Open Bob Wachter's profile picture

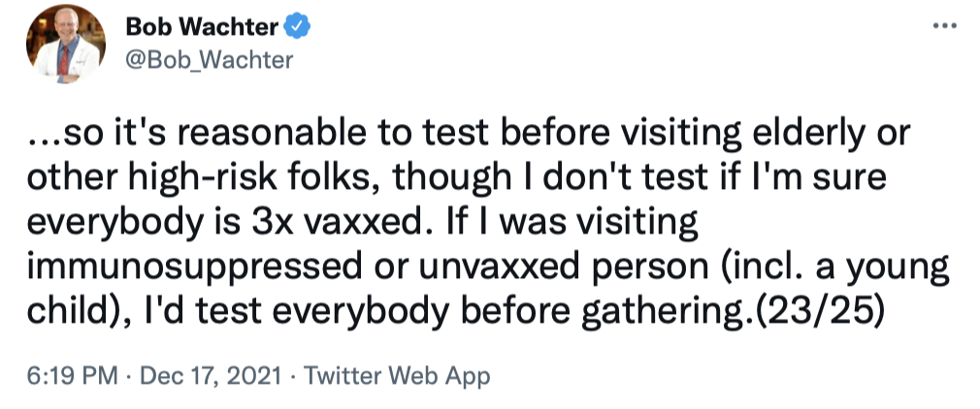point(67,45)
